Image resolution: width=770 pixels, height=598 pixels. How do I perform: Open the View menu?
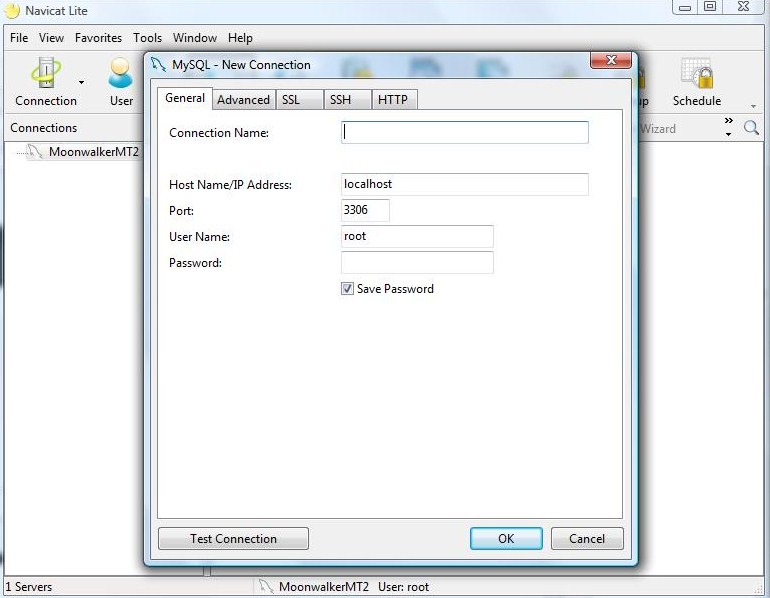(52, 38)
